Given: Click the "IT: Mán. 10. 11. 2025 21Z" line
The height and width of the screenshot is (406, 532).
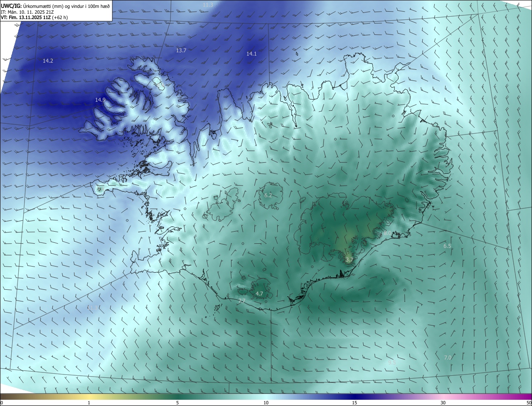Looking at the screenshot, I should pos(28,12).
